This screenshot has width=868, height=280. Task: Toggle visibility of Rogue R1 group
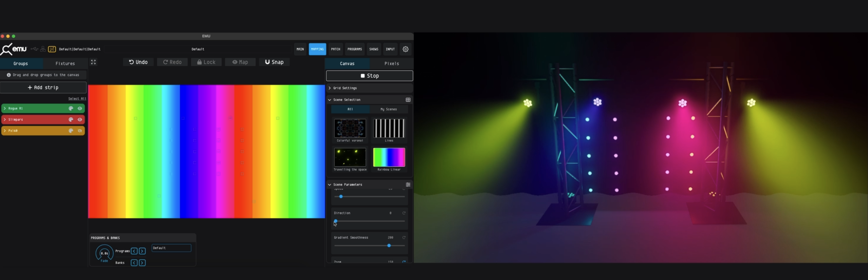click(x=80, y=109)
